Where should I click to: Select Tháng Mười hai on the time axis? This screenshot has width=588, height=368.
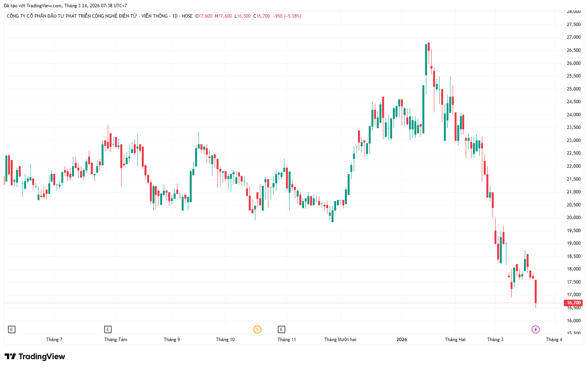tap(340, 340)
